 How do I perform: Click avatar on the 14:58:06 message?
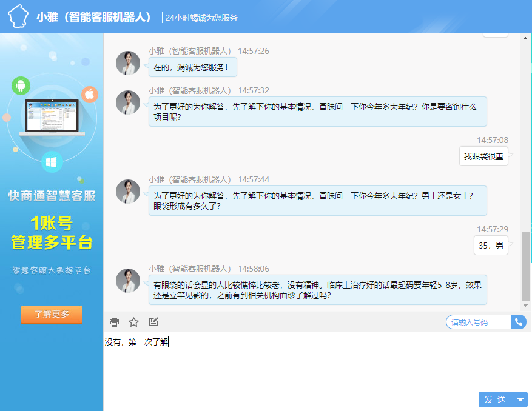click(128, 281)
